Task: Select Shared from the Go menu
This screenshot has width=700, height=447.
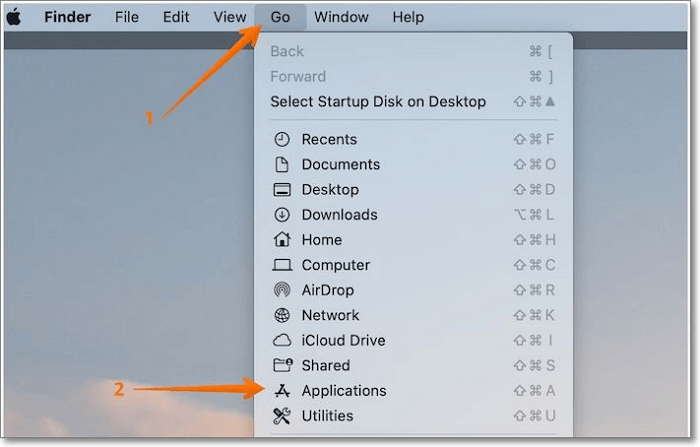Action: pos(326,365)
